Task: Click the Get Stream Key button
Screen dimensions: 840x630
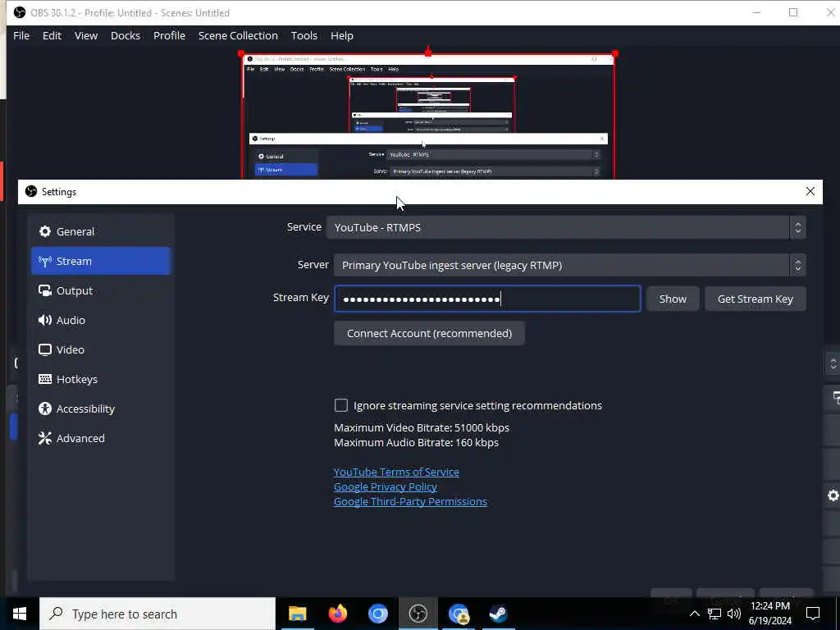Action: tap(755, 299)
